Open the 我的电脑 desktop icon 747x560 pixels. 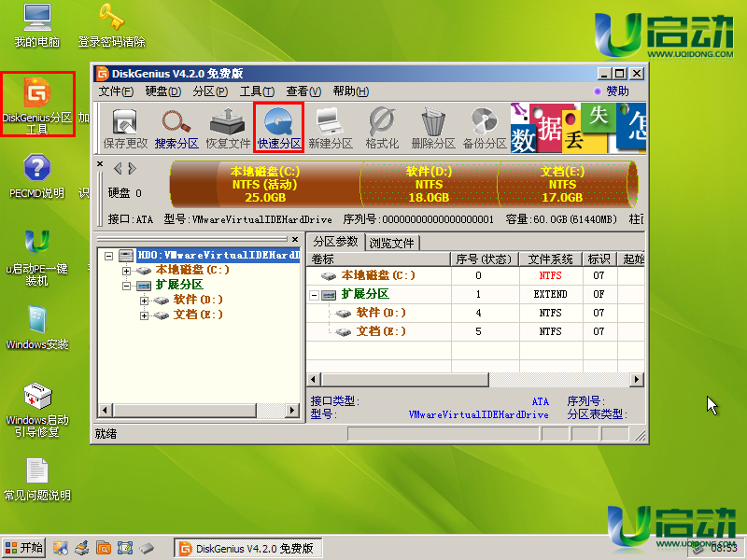pyautogui.click(x=37, y=26)
